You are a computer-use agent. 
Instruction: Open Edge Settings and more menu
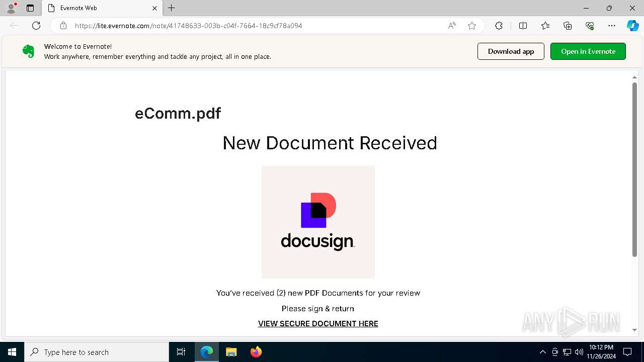[612, 26]
